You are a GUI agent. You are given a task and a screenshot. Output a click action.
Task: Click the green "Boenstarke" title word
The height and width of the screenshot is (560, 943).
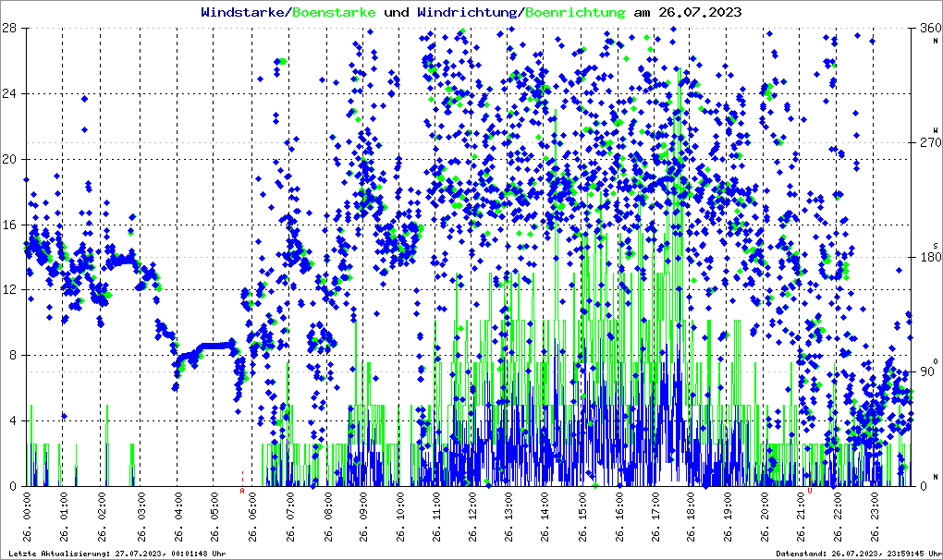pyautogui.click(x=334, y=13)
